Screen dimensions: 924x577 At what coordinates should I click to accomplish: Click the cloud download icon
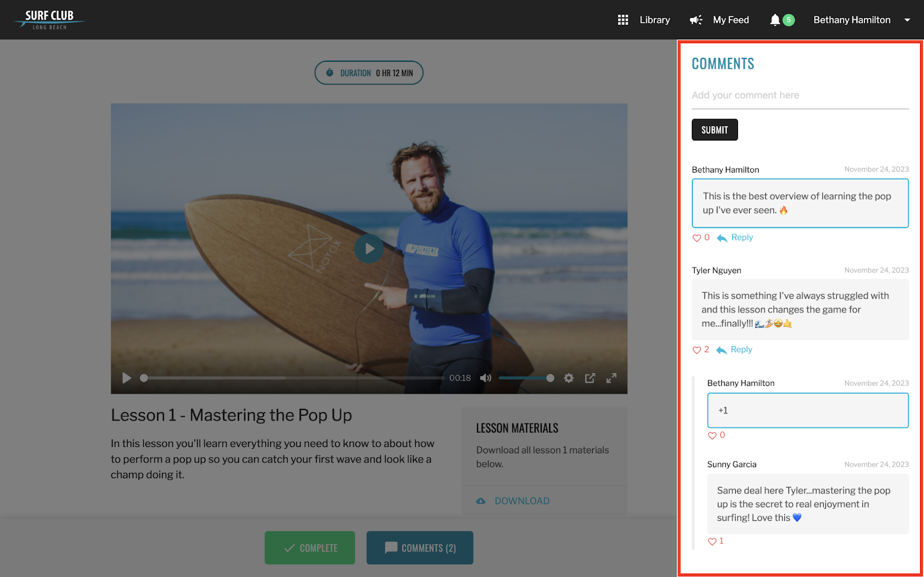click(480, 501)
